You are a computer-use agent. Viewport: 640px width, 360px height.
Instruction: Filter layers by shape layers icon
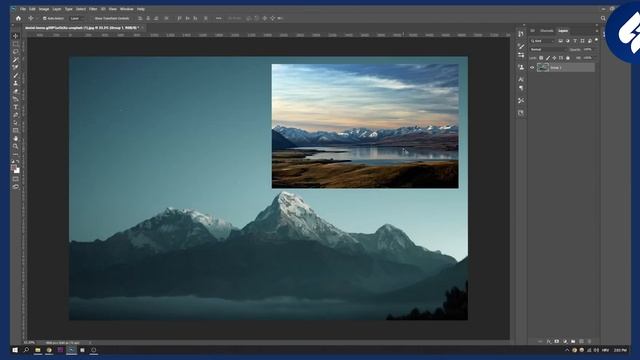pyautogui.click(x=582, y=41)
